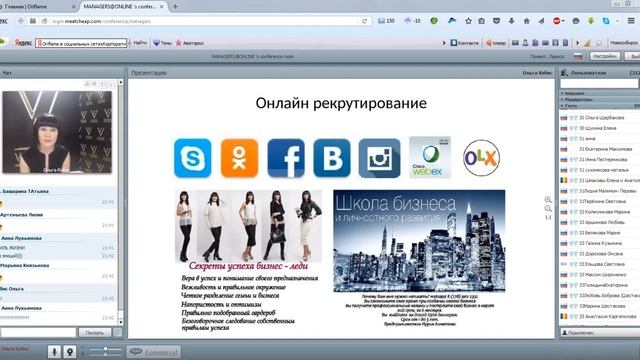Open the 'Контакте' toolbar link
The image size is (640, 360).
[464, 42]
